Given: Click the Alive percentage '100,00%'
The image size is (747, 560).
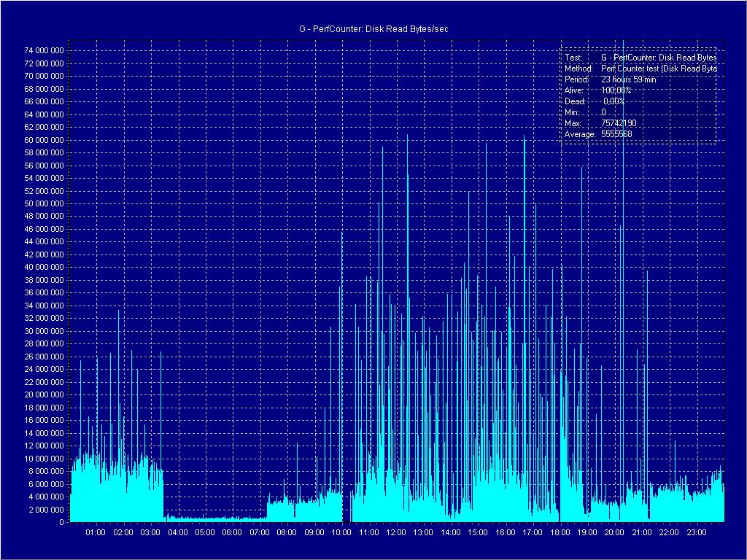Looking at the screenshot, I should tap(616, 90).
